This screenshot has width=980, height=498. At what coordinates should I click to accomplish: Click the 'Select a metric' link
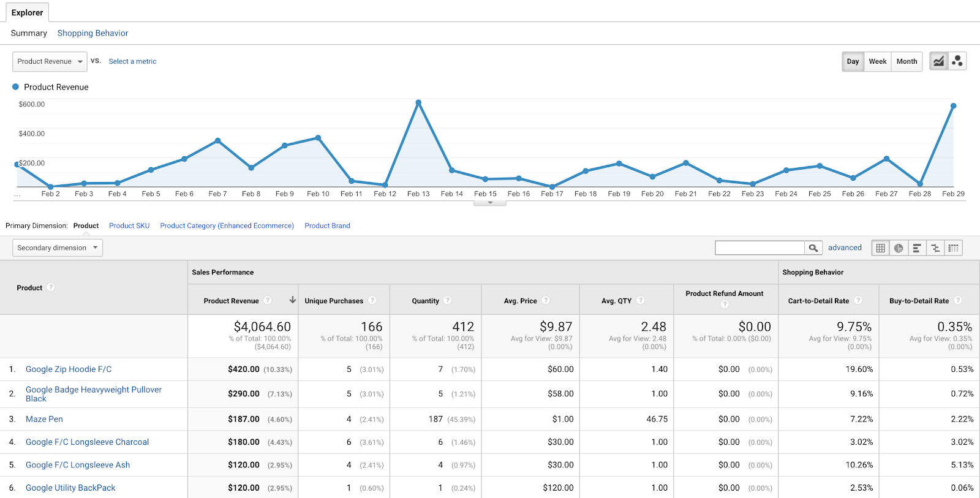click(x=132, y=61)
